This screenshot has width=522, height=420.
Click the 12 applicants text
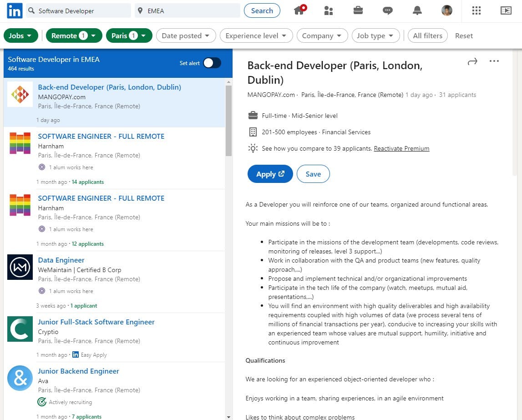pos(87,244)
